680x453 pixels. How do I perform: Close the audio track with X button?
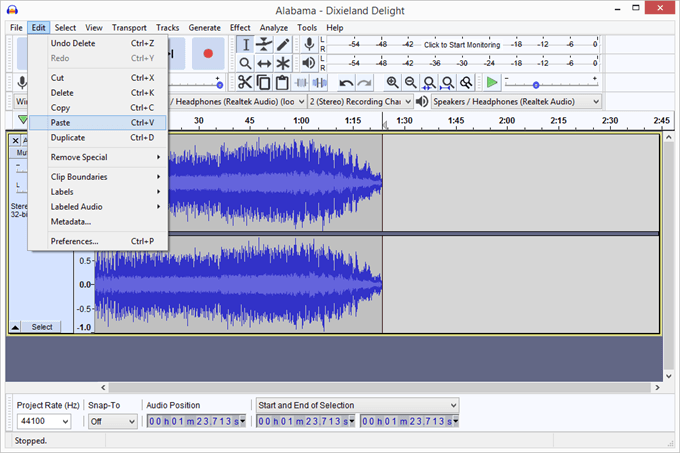click(x=15, y=141)
